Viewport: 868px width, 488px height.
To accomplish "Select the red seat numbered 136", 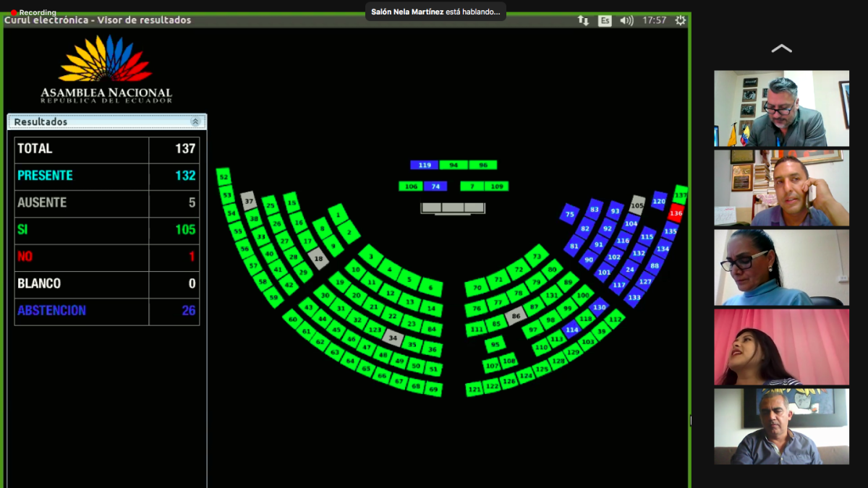I will (x=676, y=213).
